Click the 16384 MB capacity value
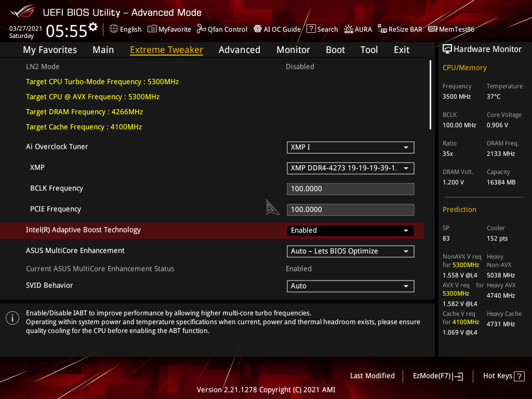Screen dimensions: 532x399 tap(501, 182)
